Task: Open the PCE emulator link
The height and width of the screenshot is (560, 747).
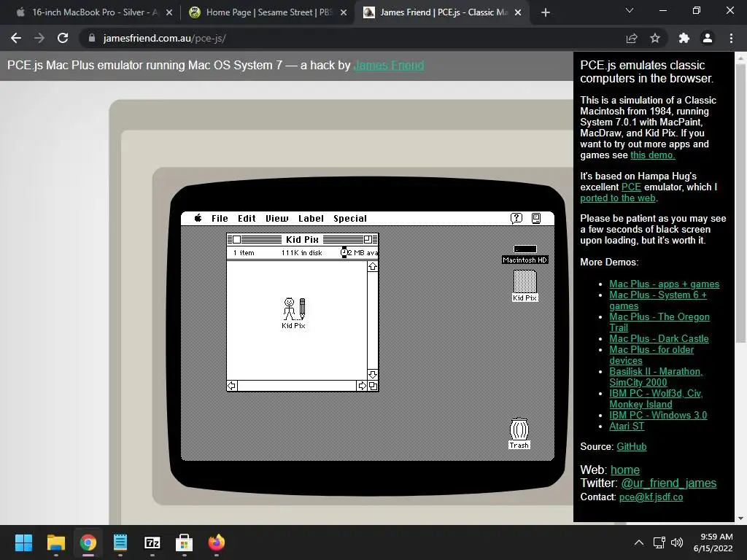Action: [x=631, y=187]
